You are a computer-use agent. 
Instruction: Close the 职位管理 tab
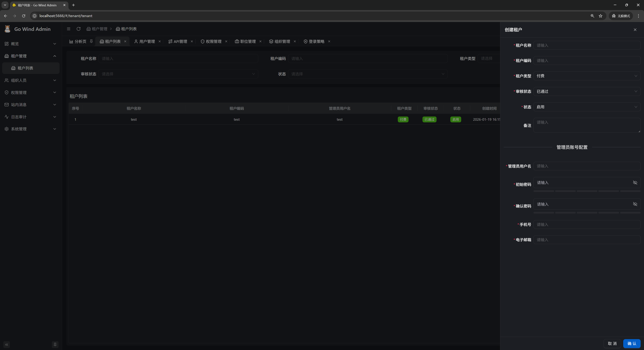point(260,41)
